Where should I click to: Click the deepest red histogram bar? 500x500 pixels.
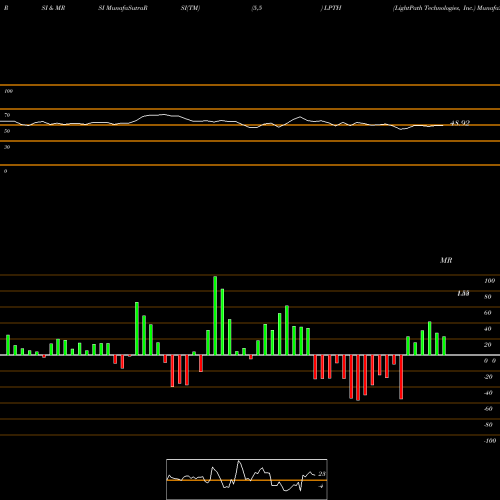pyautogui.click(x=358, y=378)
